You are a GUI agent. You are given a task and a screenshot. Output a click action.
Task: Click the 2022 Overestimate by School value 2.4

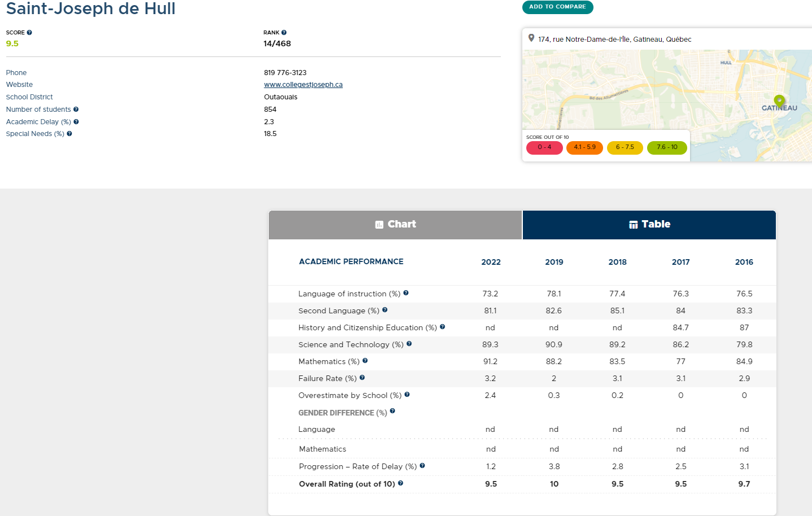click(x=490, y=395)
